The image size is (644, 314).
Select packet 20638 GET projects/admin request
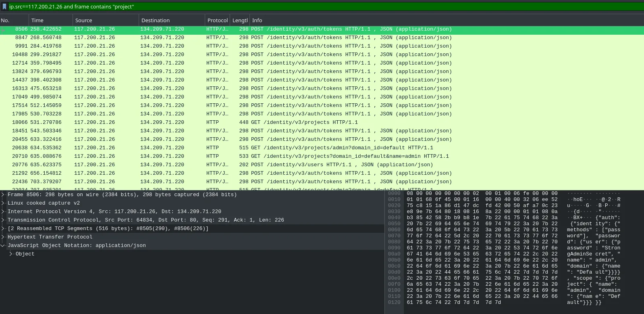coord(322,148)
